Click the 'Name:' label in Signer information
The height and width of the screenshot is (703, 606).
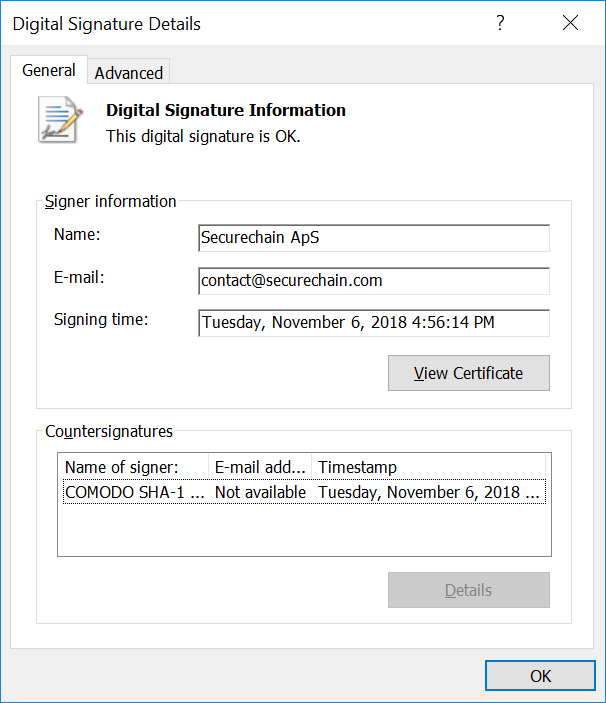tap(77, 234)
